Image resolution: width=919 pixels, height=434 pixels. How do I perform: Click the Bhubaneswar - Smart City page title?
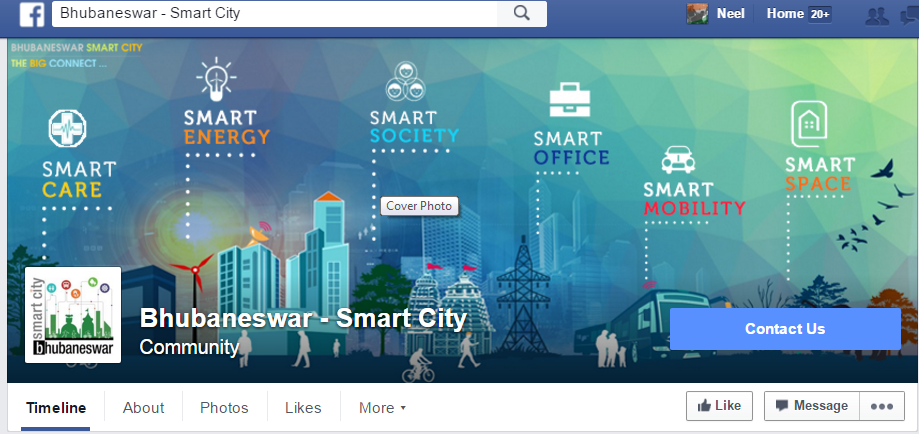[303, 318]
